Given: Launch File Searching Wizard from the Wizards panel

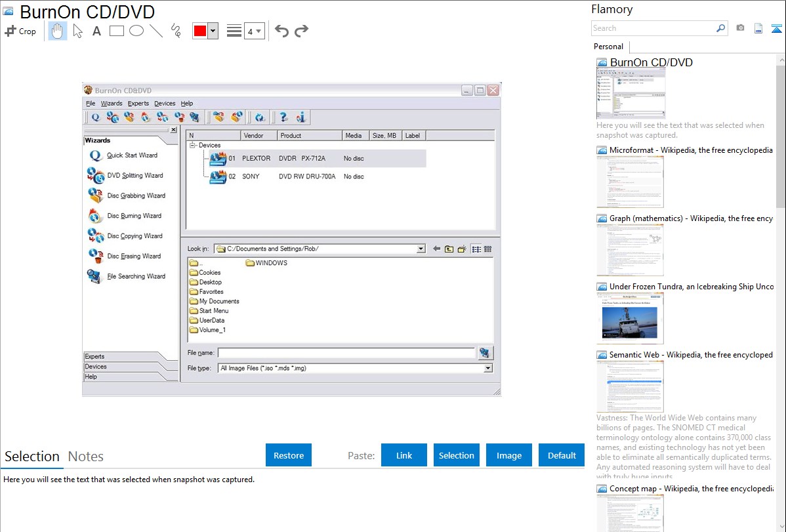Looking at the screenshot, I should [x=127, y=276].
